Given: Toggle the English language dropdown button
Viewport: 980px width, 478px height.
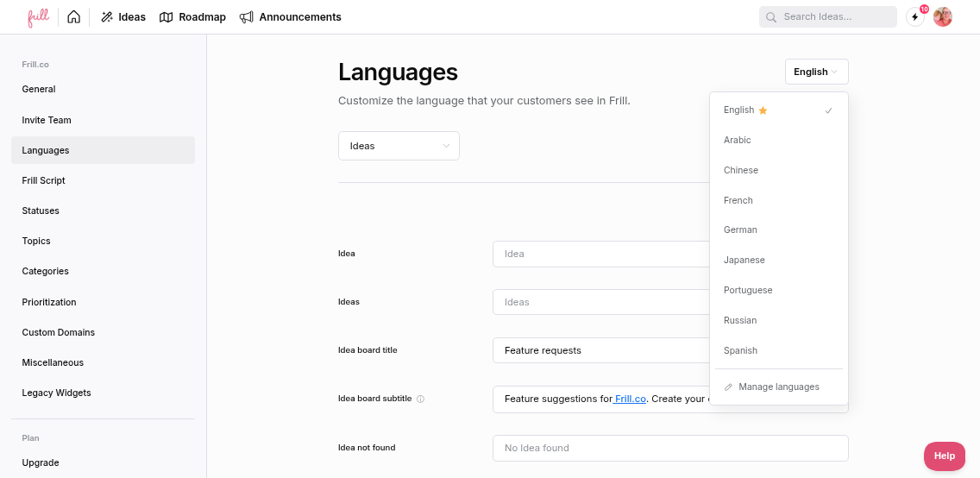Looking at the screenshot, I should click(x=816, y=72).
